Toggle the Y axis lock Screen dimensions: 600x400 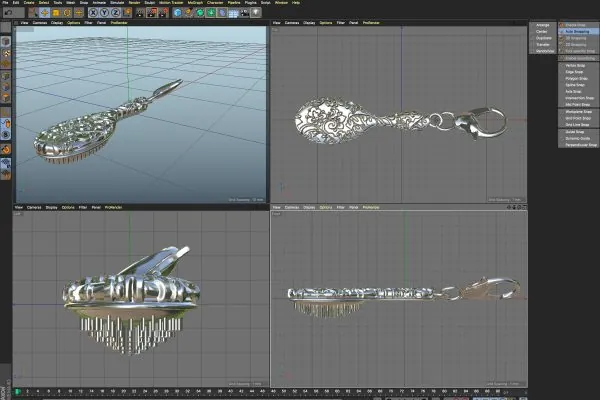[104, 13]
